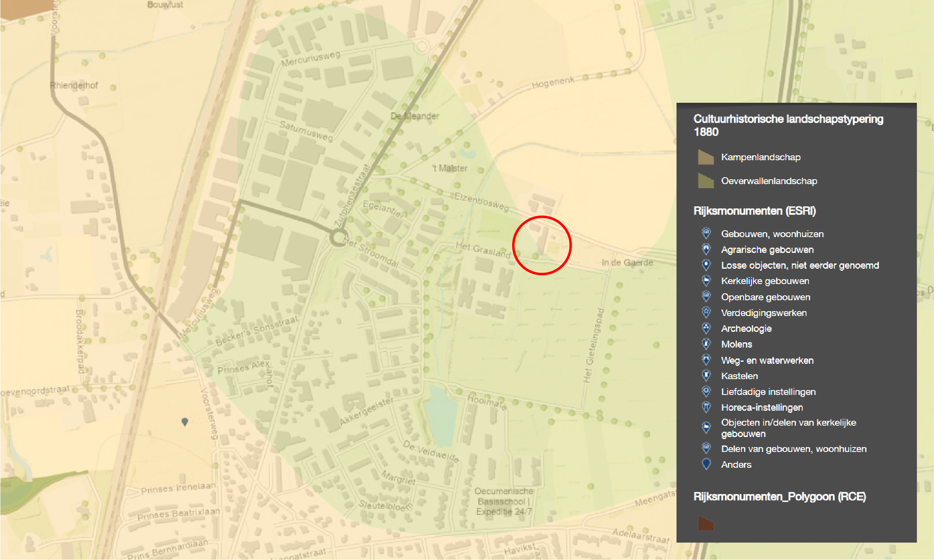Click the Rijksmonumenten_Polygoon brown swatch
This screenshot has height=560, width=934.
[x=706, y=523]
